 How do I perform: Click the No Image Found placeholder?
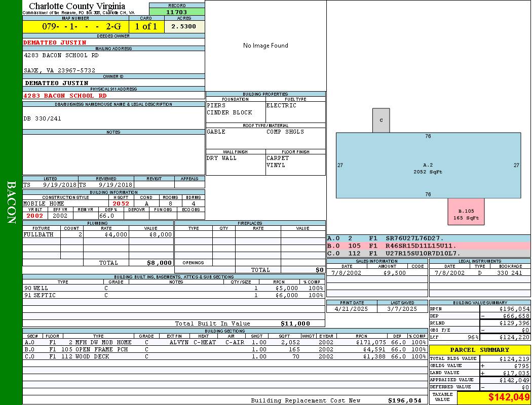click(265, 46)
